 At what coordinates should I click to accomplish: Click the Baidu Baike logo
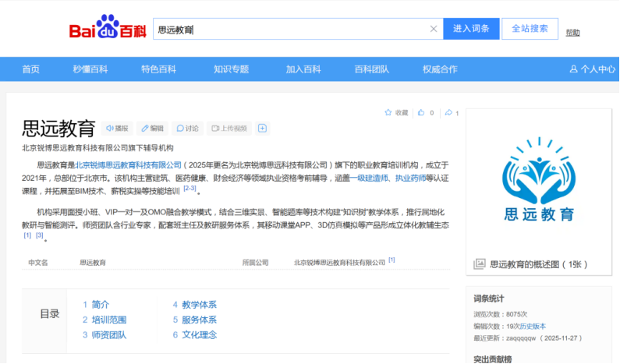[x=107, y=30]
